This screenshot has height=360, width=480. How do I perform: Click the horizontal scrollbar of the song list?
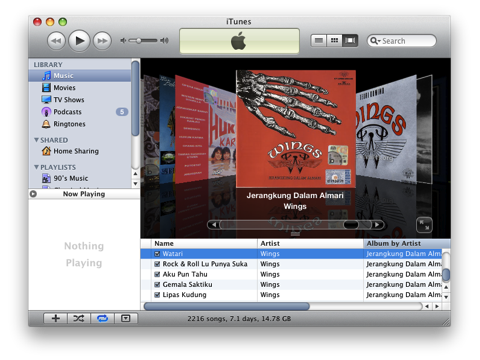coord(227,306)
